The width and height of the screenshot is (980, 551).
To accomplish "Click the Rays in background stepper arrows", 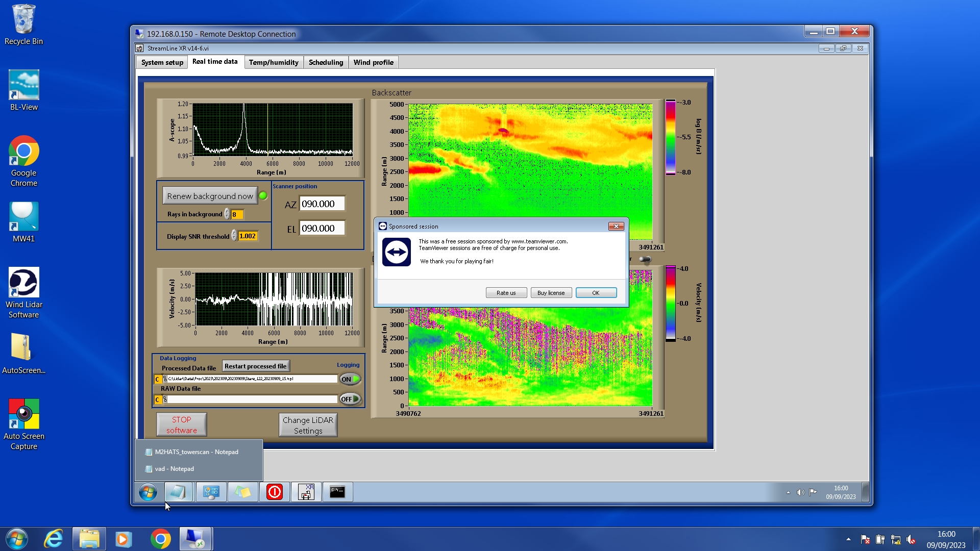I will point(227,214).
